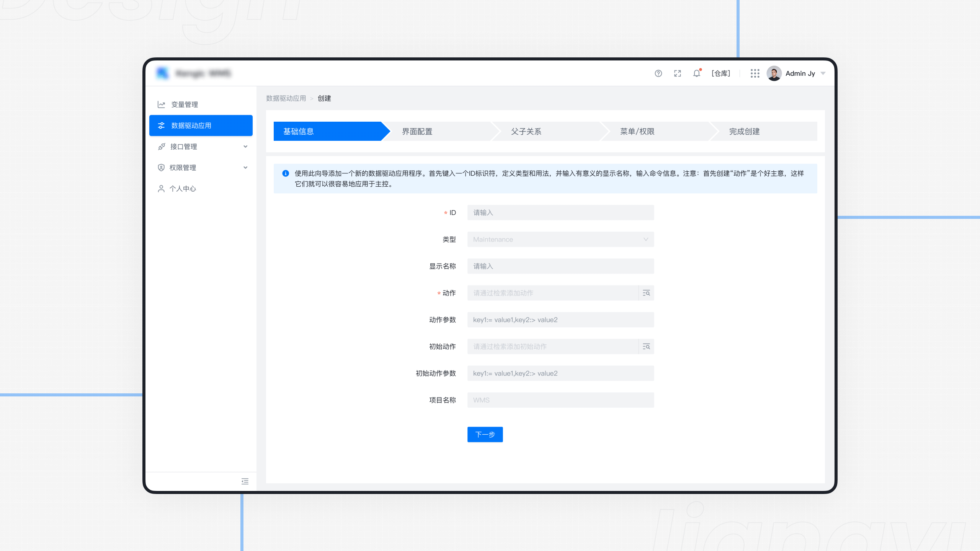Click the search icon beside 初始动作 field
The height and width of the screenshot is (551, 980).
click(646, 347)
